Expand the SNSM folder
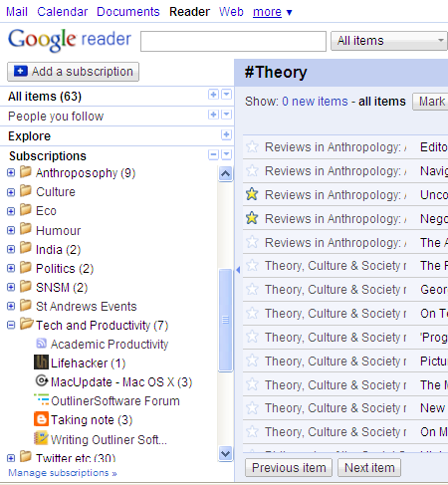This screenshot has height=485, width=448. coord(11,287)
